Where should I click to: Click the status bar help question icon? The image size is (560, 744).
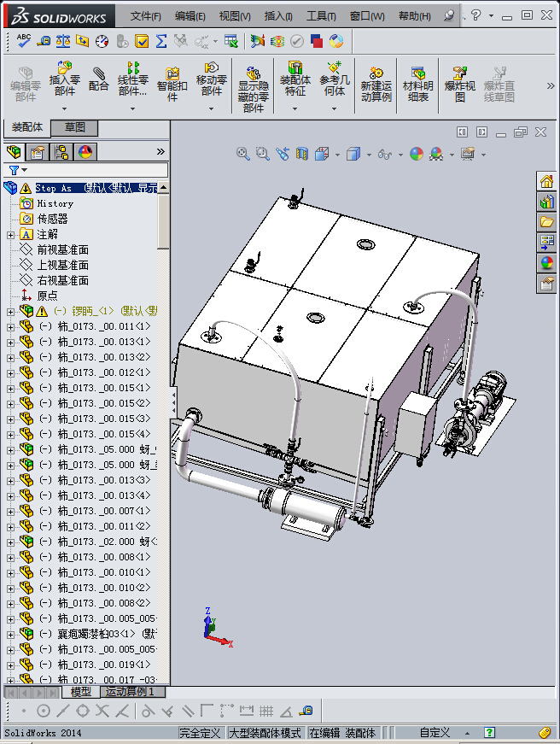click(x=489, y=732)
